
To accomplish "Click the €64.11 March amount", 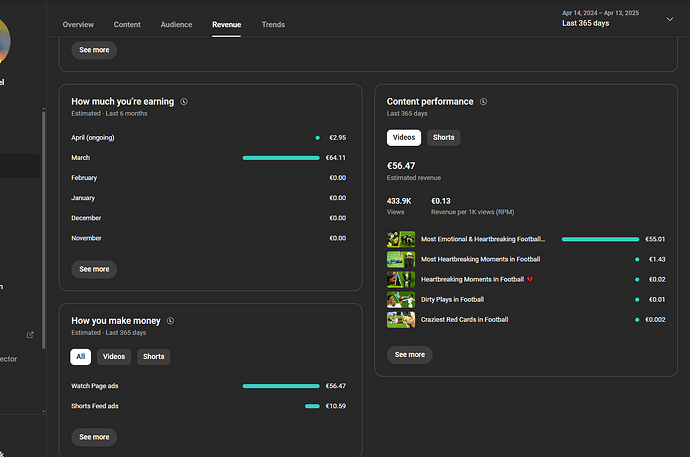I will coord(336,158).
